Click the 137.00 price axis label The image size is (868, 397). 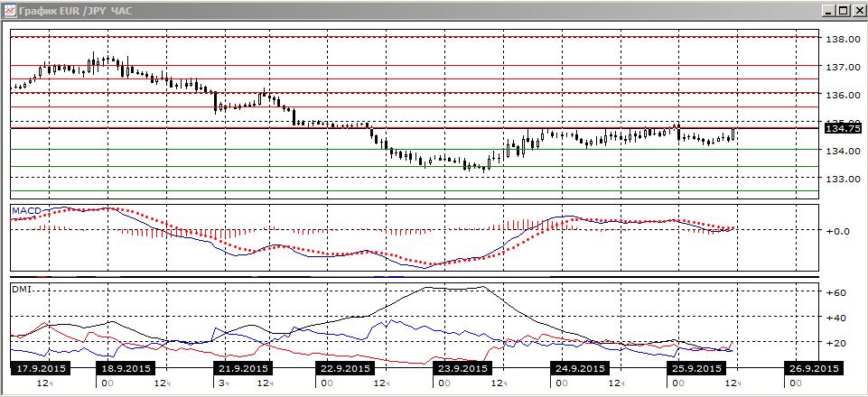point(845,67)
